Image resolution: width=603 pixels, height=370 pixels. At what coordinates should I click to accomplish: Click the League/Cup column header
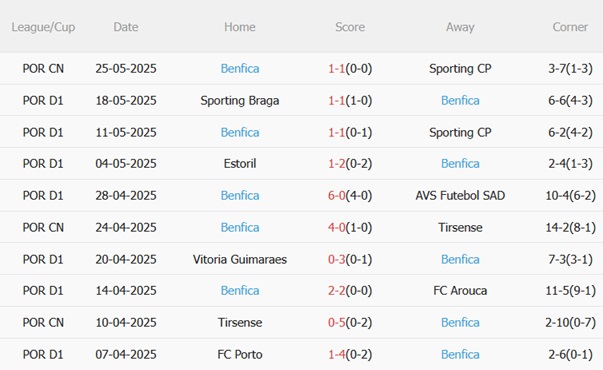[43, 27]
